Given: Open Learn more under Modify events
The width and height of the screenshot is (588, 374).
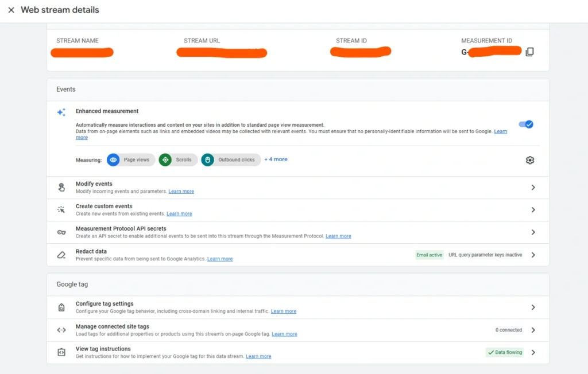Looking at the screenshot, I should 181,191.
